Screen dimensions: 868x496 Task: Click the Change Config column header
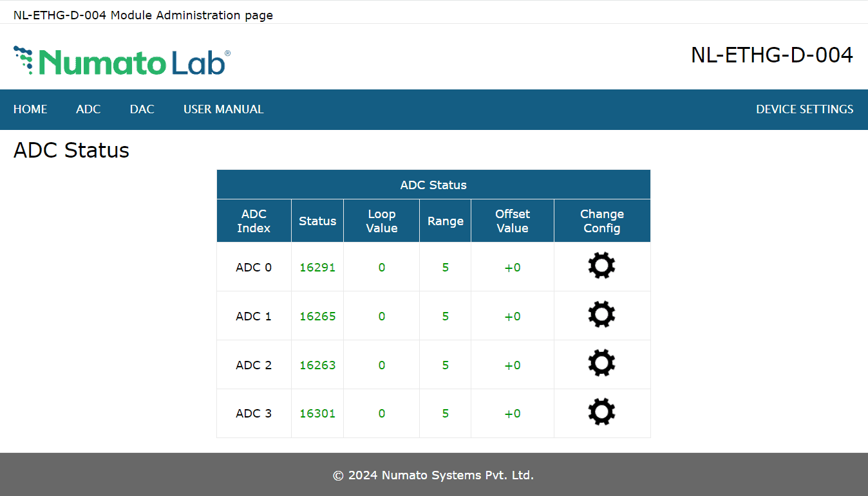(x=601, y=221)
